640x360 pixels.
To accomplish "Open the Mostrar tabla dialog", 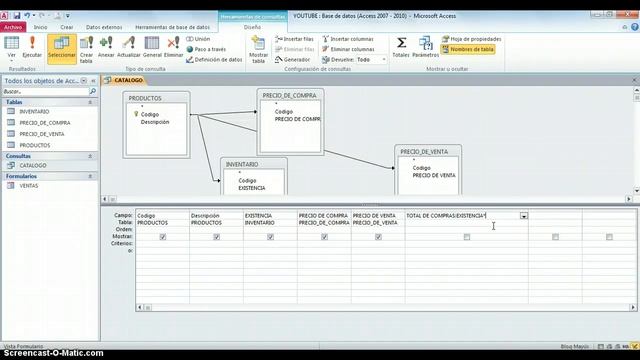I will click(258, 49).
